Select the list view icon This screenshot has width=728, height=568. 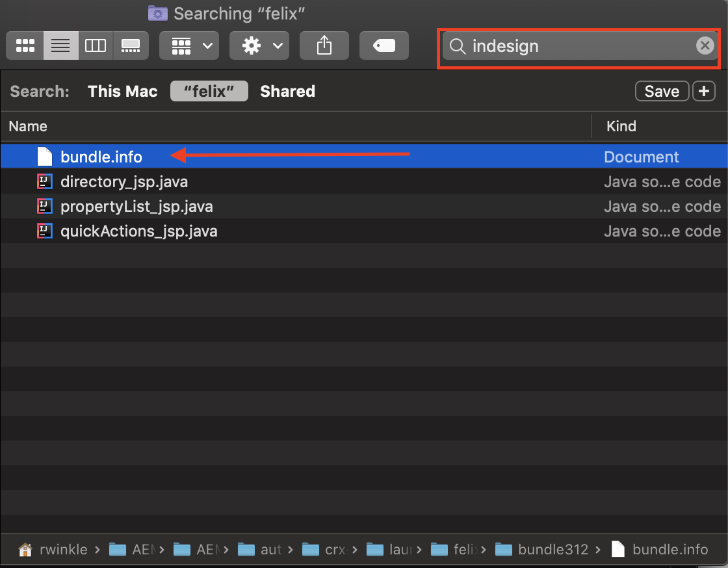pyautogui.click(x=60, y=45)
